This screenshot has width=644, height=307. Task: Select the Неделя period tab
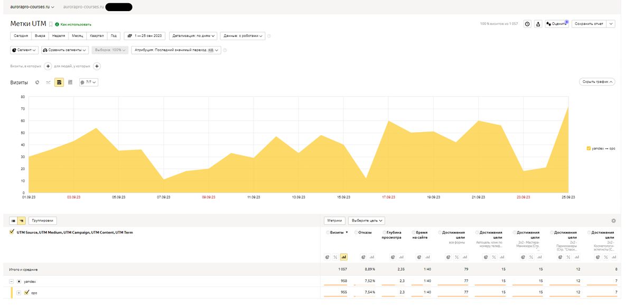tap(59, 36)
